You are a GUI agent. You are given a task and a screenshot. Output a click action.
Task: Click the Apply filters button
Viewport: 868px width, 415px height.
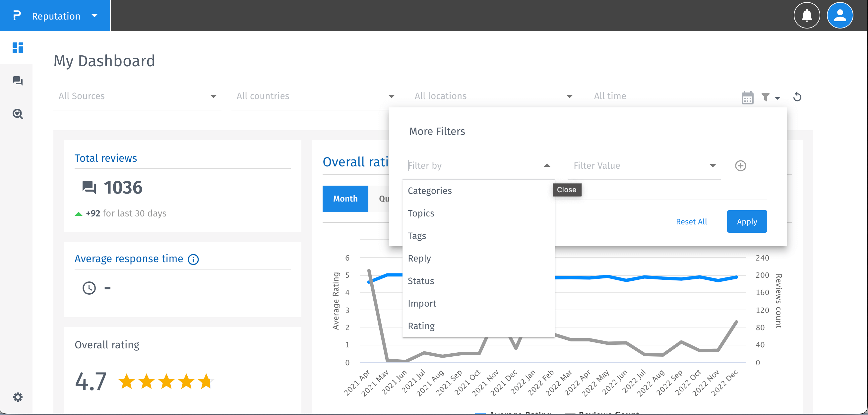(747, 222)
